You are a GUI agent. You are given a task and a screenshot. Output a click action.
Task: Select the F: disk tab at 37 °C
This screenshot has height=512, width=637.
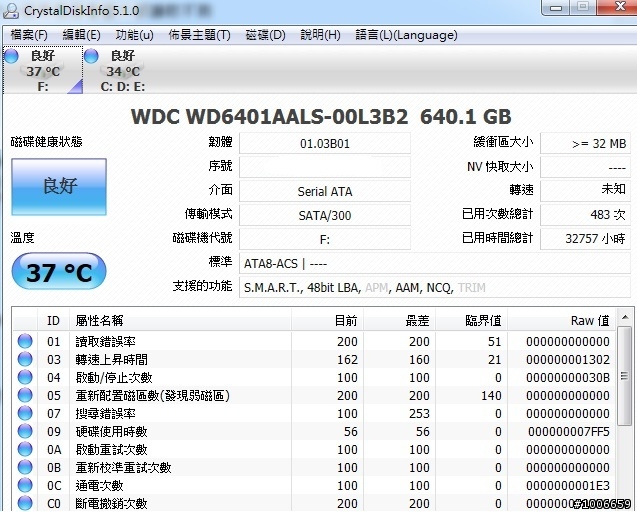(43, 71)
